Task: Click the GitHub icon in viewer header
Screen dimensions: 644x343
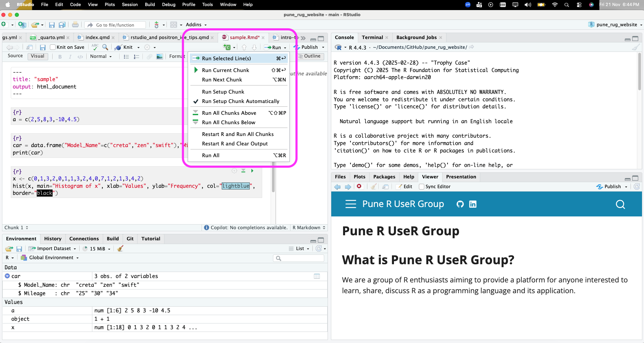Action: (460, 204)
